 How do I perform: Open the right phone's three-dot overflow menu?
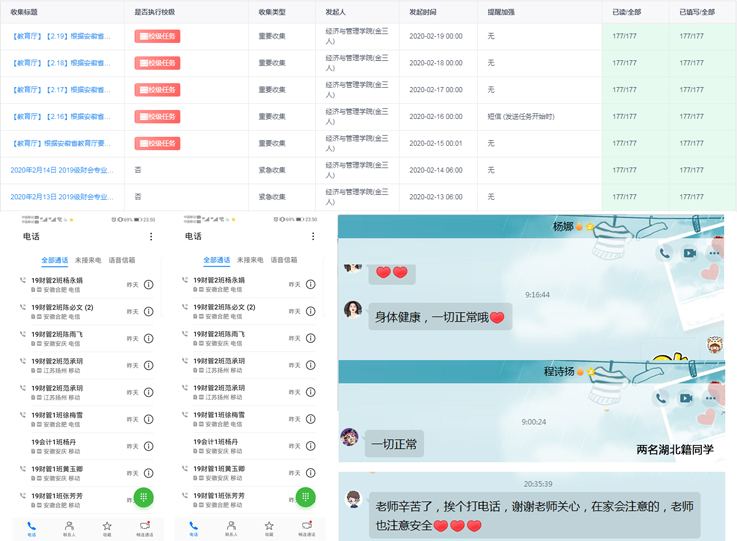313,237
